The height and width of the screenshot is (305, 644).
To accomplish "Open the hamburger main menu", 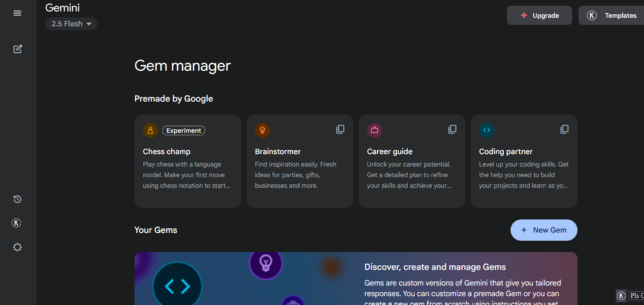I will coord(17,13).
